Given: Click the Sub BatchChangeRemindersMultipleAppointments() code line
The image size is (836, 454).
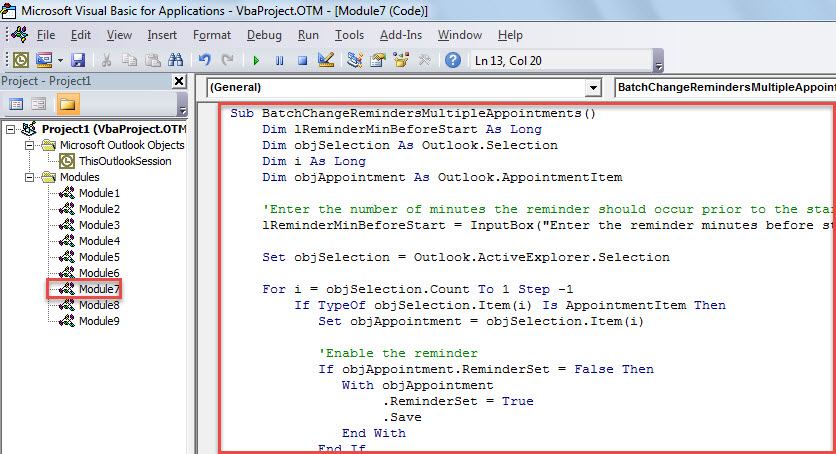Looking at the screenshot, I should point(413,113).
